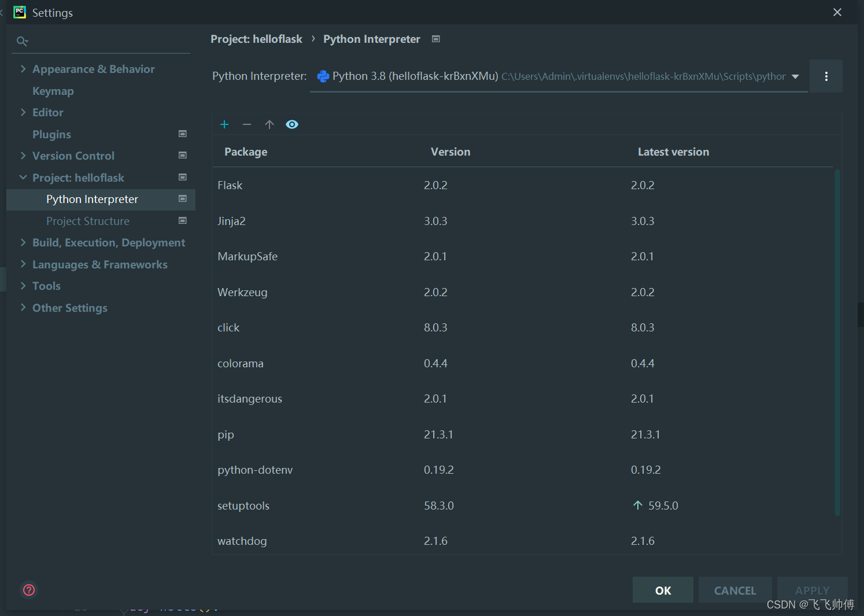Select Python Interpreter in sidebar
Viewport: 864px width, 616px height.
pos(101,199)
